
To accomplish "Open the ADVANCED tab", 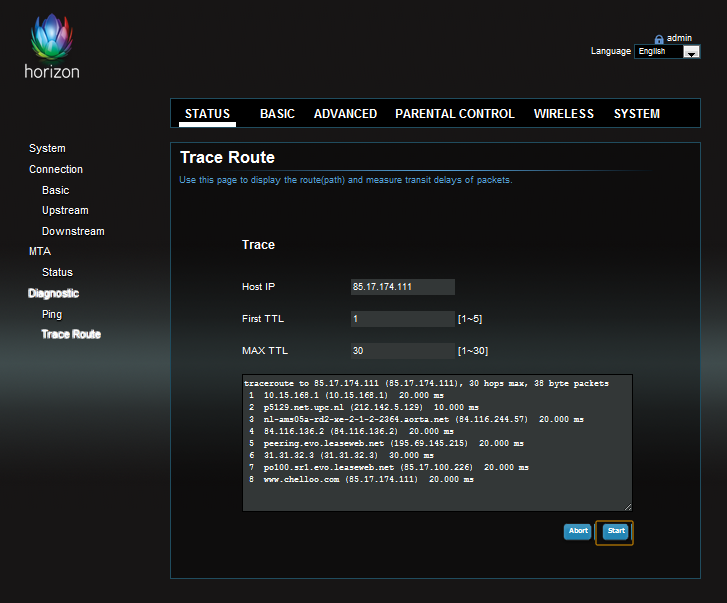I will point(345,114).
